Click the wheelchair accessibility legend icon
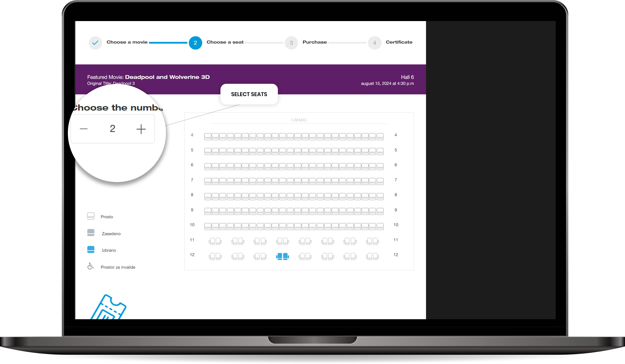This screenshot has width=625, height=364. [x=90, y=266]
